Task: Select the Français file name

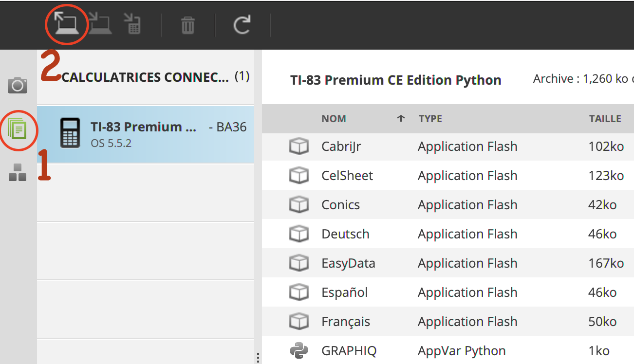Action: point(346,322)
